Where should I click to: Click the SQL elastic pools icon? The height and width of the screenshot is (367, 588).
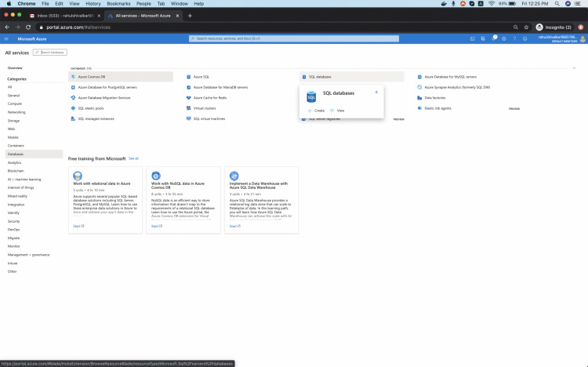(71, 108)
